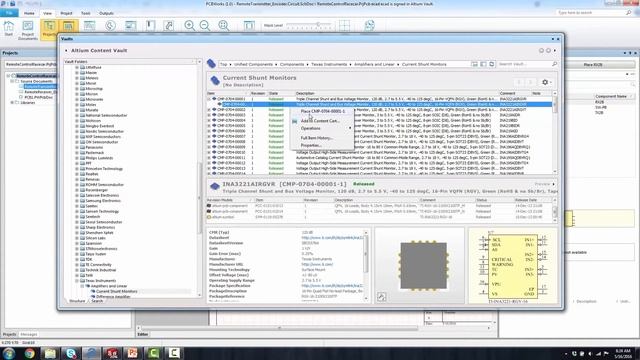Open the Messages panel tab
The image size is (640, 360).
pos(29,334)
